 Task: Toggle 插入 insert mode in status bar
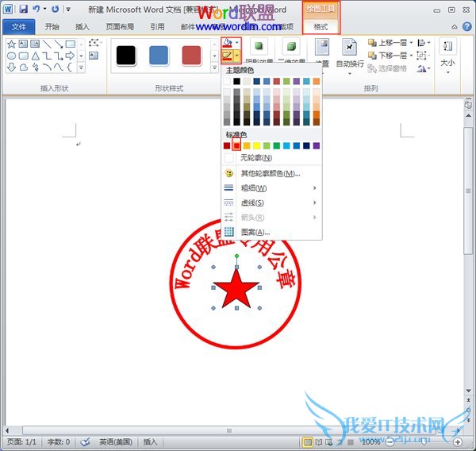pos(150,441)
